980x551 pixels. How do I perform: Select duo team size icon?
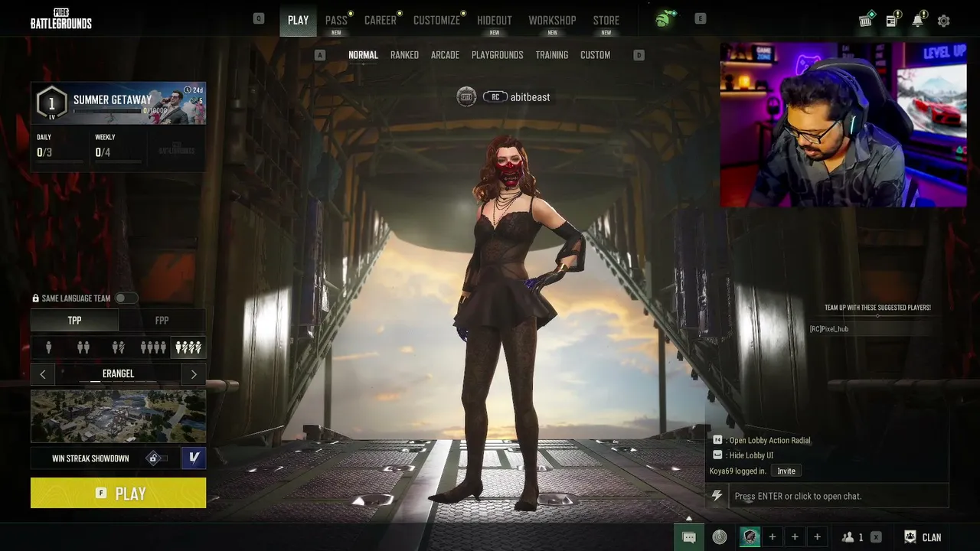click(x=83, y=347)
